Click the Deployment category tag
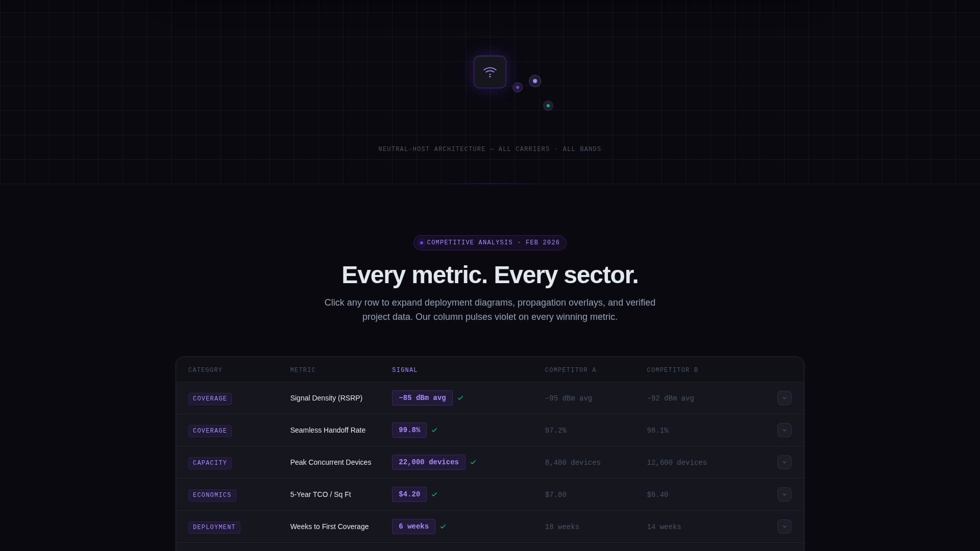980x551 pixels. coord(214,527)
